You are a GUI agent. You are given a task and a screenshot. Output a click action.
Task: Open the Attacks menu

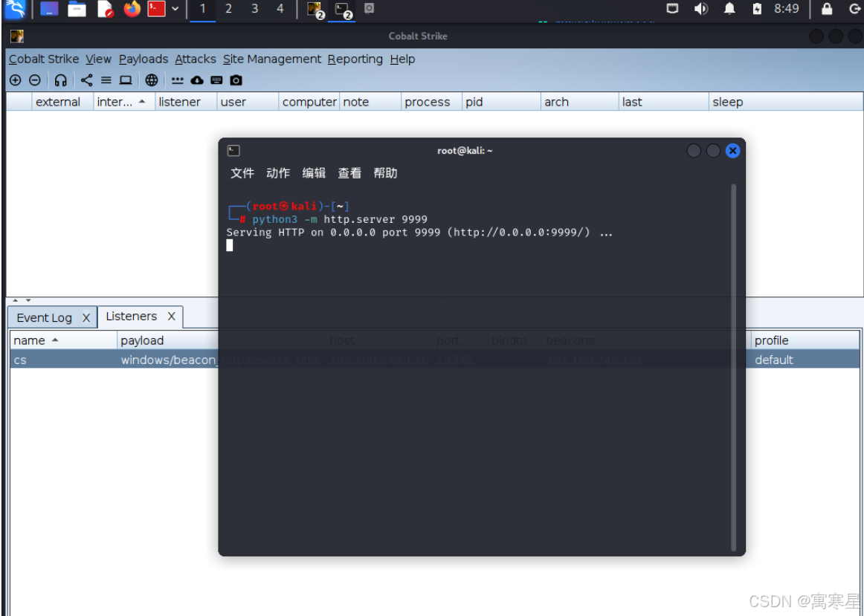[x=196, y=59]
